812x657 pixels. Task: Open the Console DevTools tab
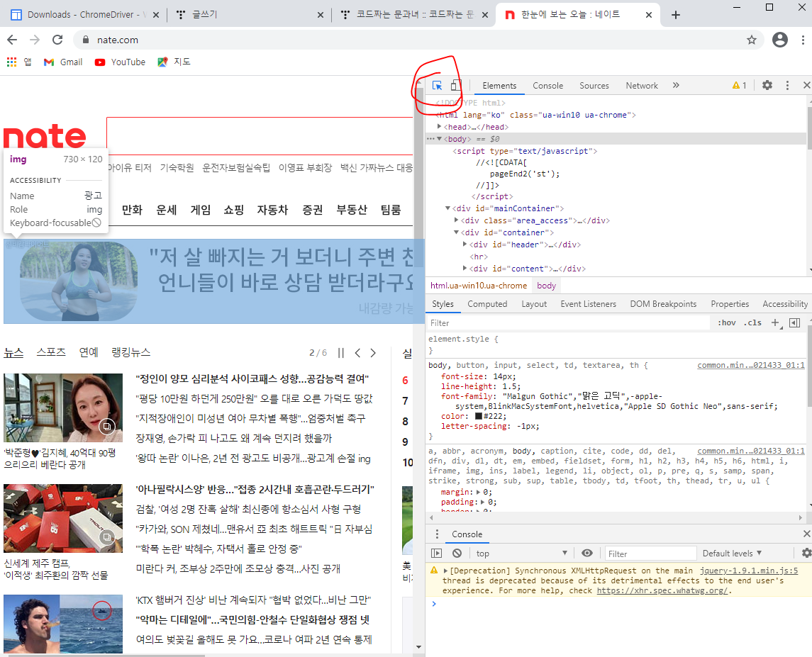pyautogui.click(x=547, y=86)
